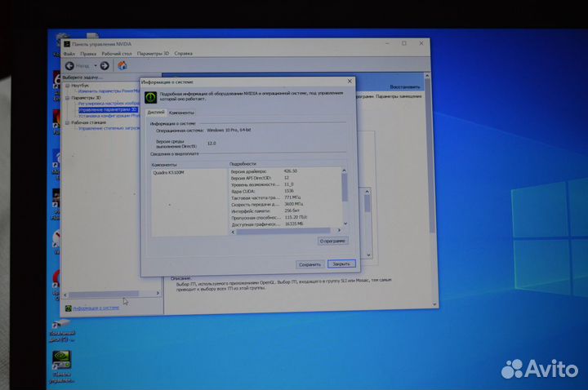588x390 pixels.
Task: Click the details list scroll right arrow
Action: click(x=339, y=230)
